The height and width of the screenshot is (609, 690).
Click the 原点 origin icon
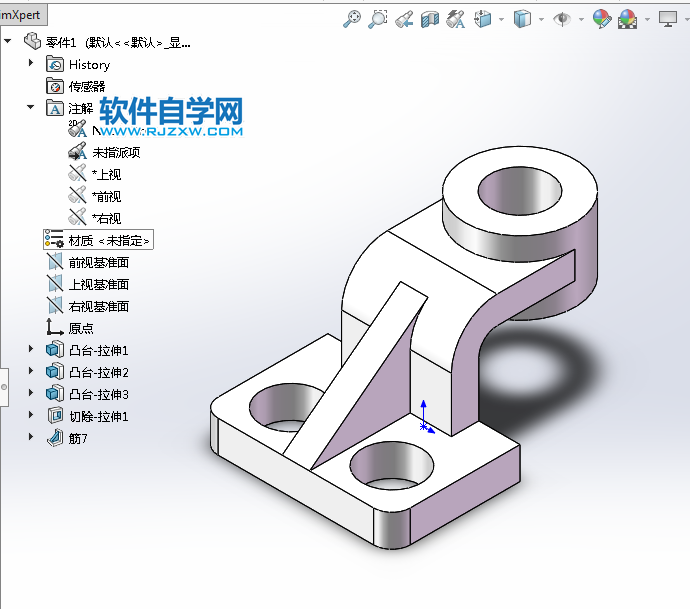pyautogui.click(x=55, y=327)
